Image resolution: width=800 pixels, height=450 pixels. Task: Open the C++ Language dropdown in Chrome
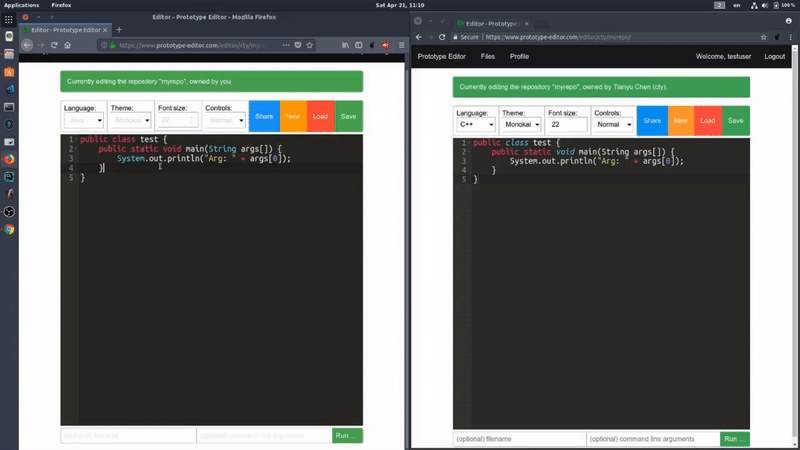(x=476, y=124)
